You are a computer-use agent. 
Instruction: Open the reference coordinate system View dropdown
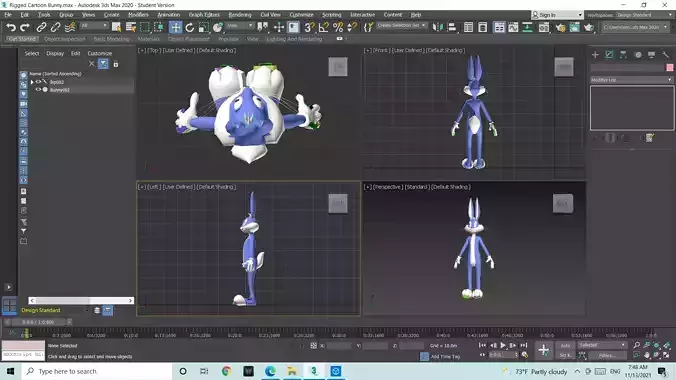[x=240, y=26]
